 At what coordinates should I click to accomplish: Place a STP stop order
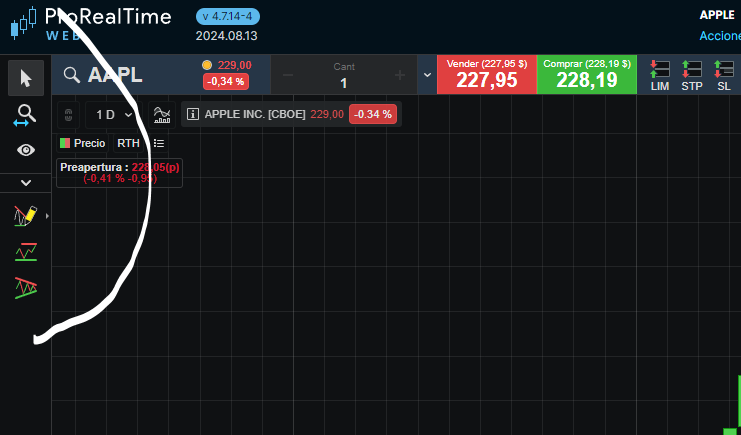692,76
